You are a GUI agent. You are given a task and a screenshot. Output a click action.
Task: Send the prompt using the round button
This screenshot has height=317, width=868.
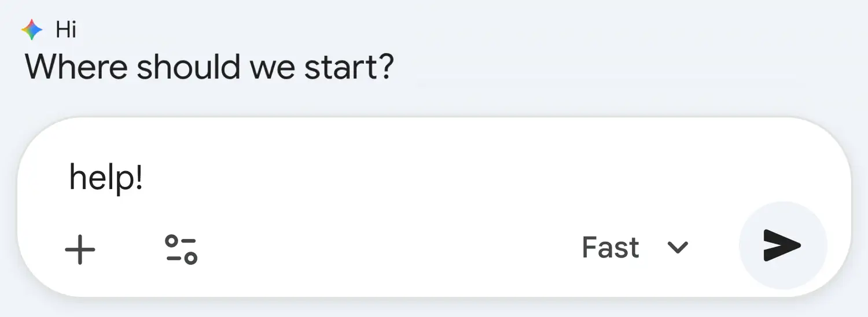click(782, 245)
